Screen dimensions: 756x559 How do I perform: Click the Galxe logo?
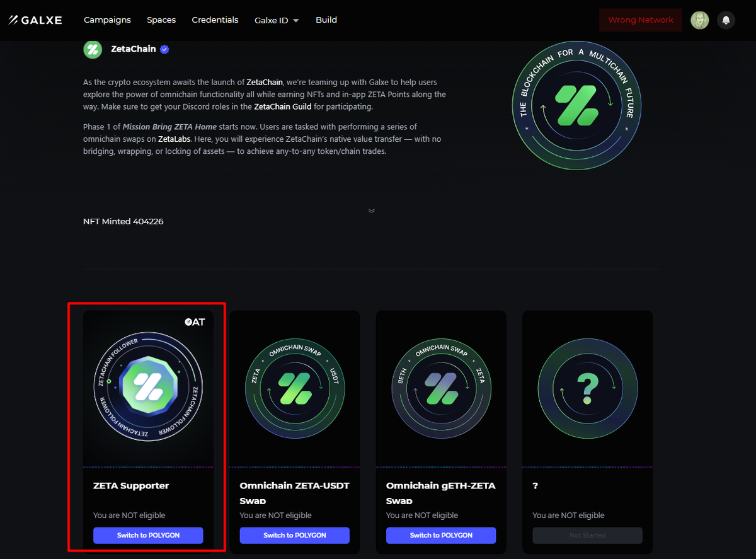35,20
